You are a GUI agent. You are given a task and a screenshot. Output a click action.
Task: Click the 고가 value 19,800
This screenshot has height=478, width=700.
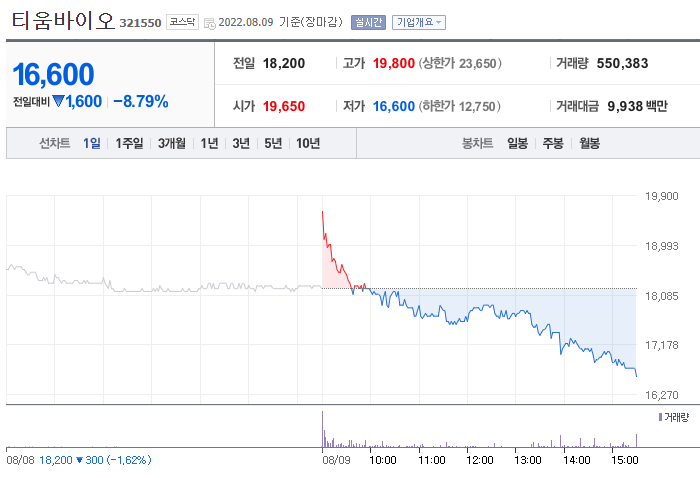[x=394, y=63]
